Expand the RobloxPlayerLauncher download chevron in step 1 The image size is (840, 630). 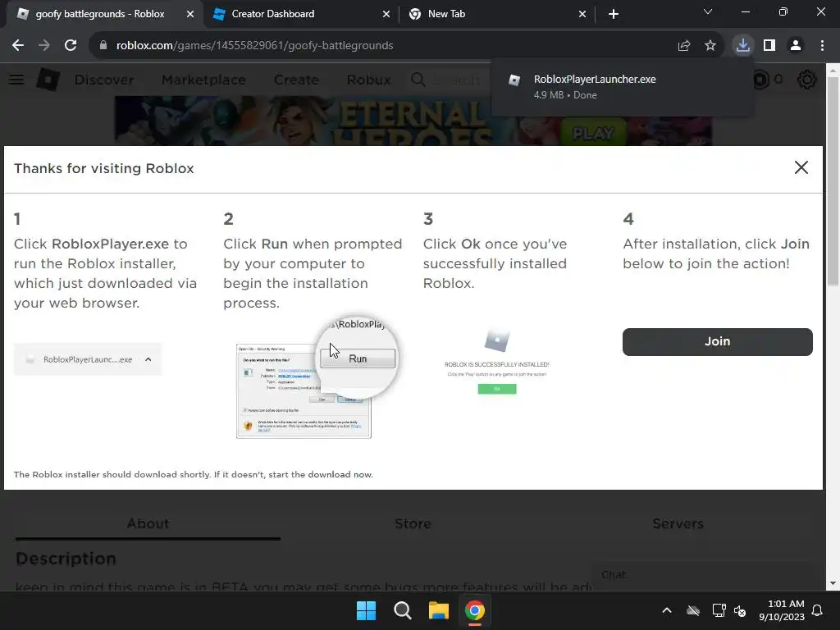(148, 359)
